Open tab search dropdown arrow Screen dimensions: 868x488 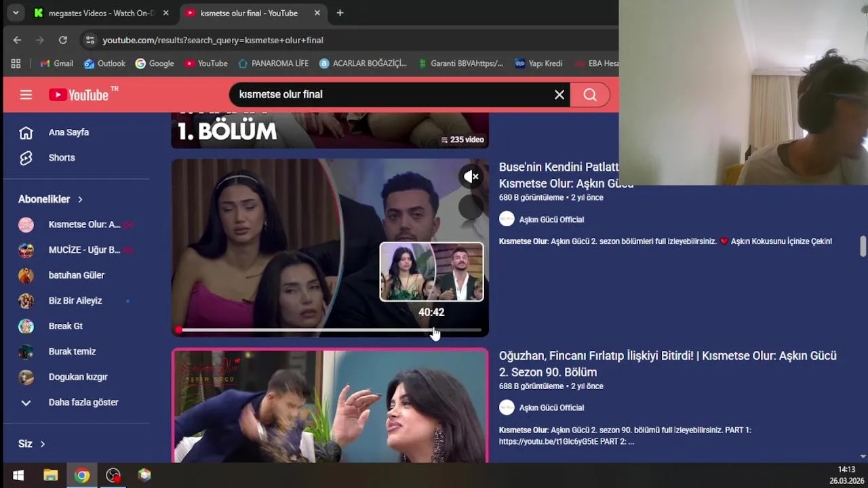coord(16,13)
